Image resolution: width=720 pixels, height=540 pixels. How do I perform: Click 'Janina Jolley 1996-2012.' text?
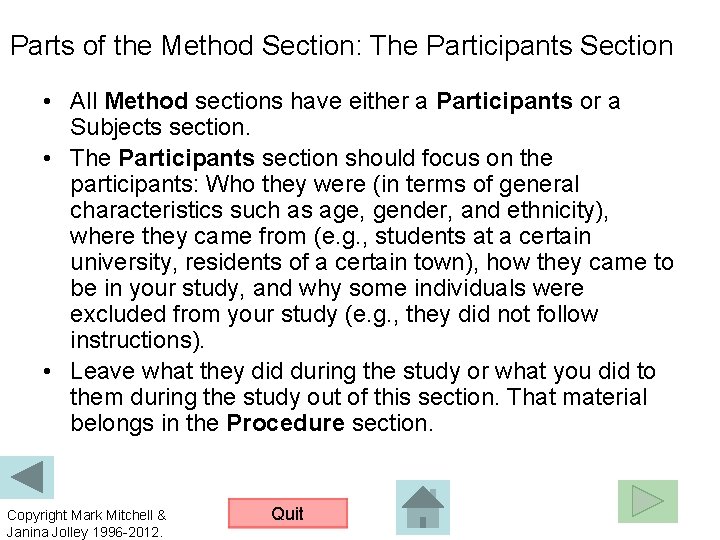tap(85, 532)
